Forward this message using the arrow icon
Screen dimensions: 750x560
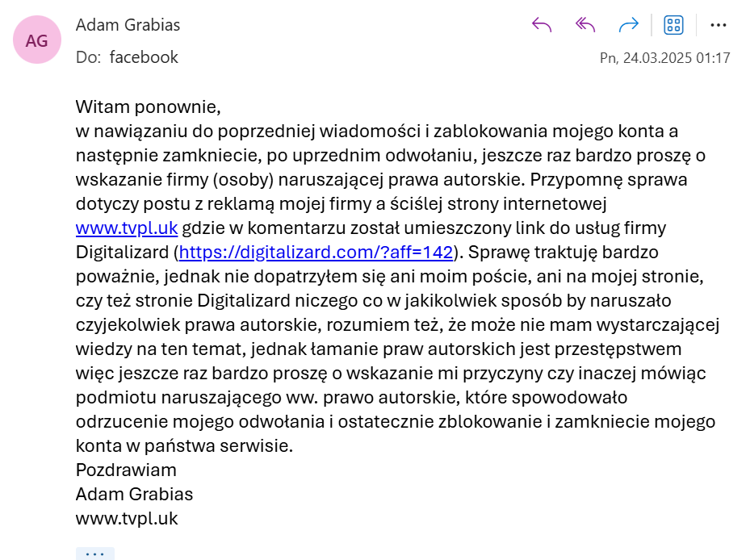pyautogui.click(x=629, y=24)
